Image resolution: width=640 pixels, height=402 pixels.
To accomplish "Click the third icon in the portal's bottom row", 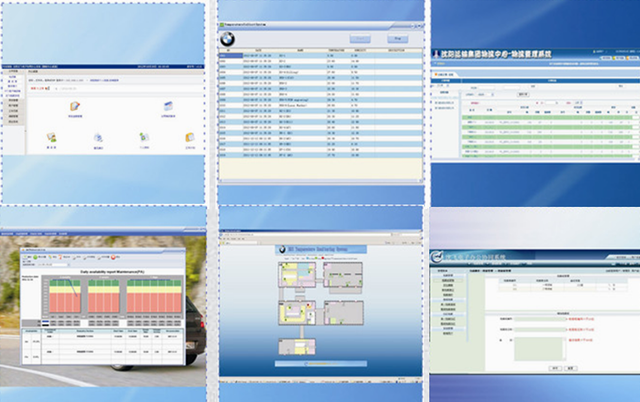I will click(143, 139).
